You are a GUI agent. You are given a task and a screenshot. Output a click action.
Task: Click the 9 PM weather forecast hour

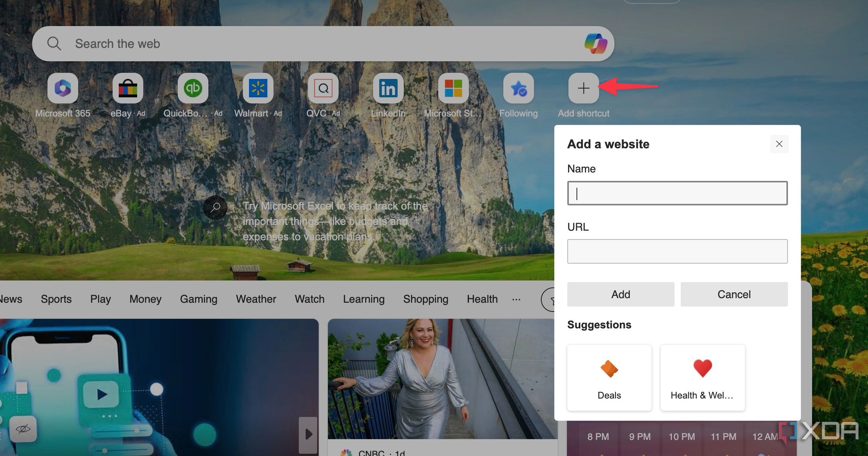coord(640,436)
